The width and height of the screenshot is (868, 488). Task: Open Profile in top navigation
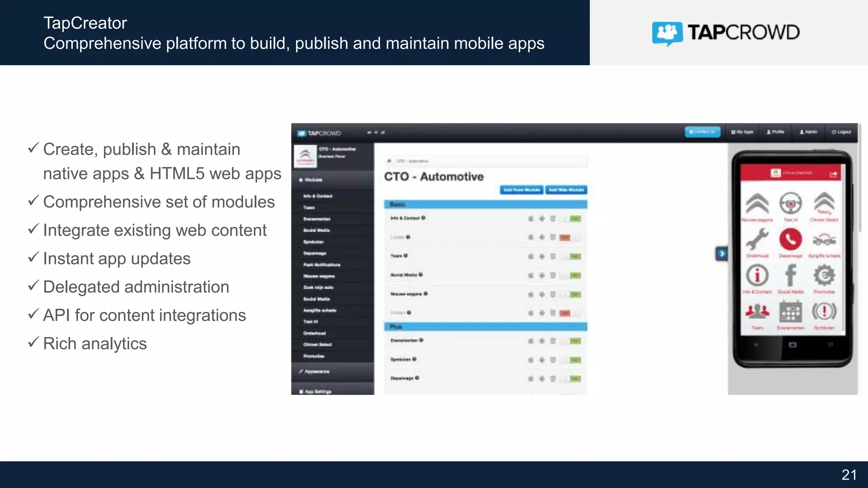(775, 132)
